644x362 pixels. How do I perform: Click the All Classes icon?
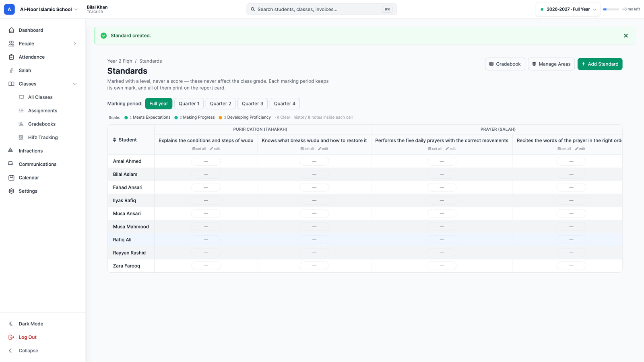(21, 97)
